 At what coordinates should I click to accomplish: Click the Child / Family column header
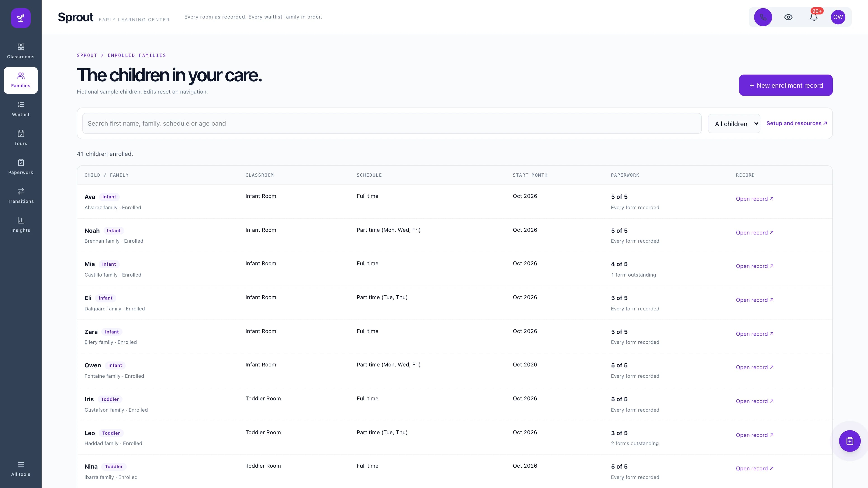click(x=106, y=175)
